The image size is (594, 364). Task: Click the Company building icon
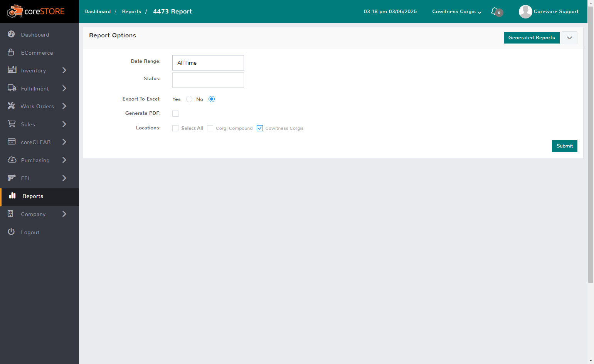[x=10, y=213]
